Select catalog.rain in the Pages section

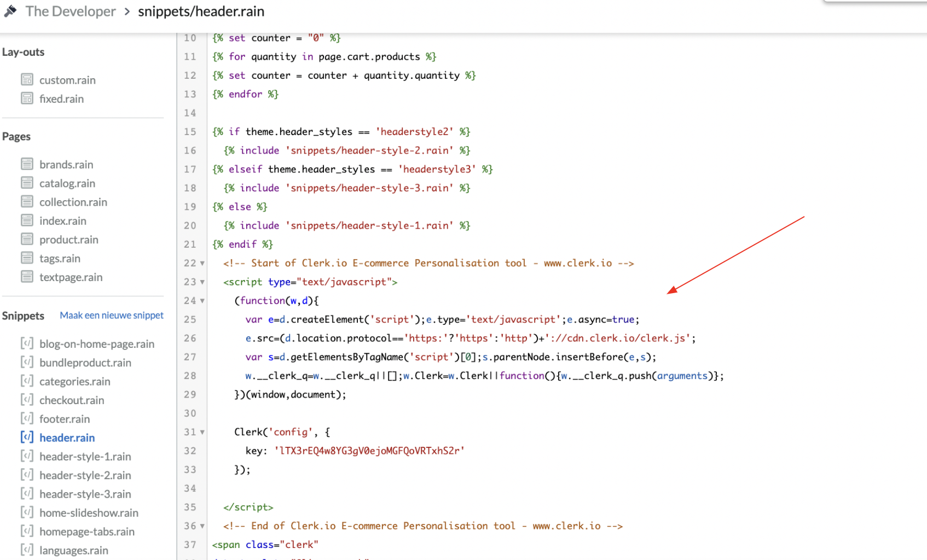click(67, 183)
